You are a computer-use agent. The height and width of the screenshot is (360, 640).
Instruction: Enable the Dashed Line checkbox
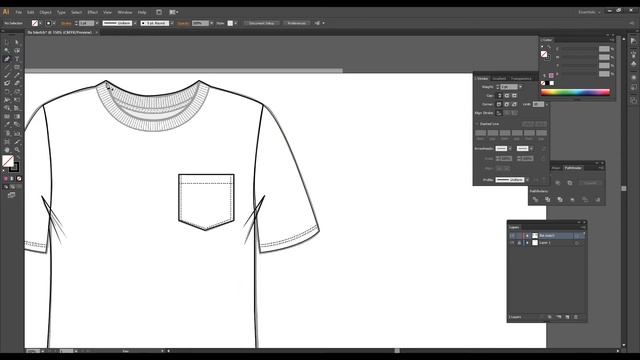click(477, 124)
